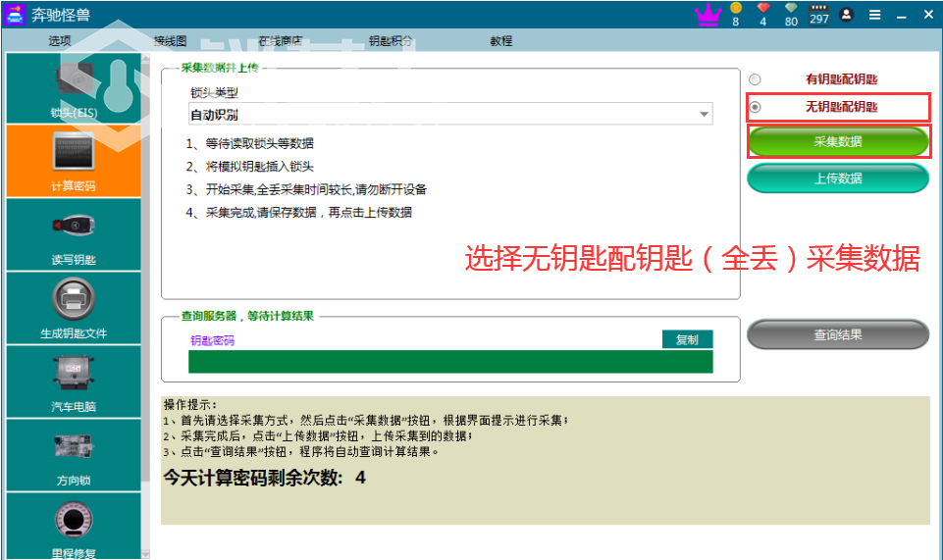
Task: Click step text 等待读取锁头等数据
Action: 260,143
